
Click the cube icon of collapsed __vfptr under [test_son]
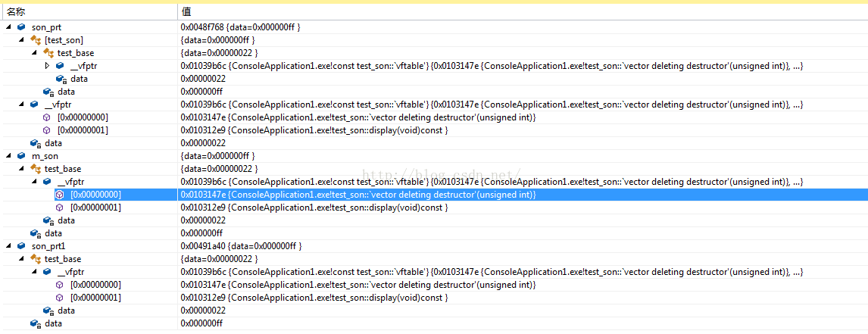pos(60,66)
